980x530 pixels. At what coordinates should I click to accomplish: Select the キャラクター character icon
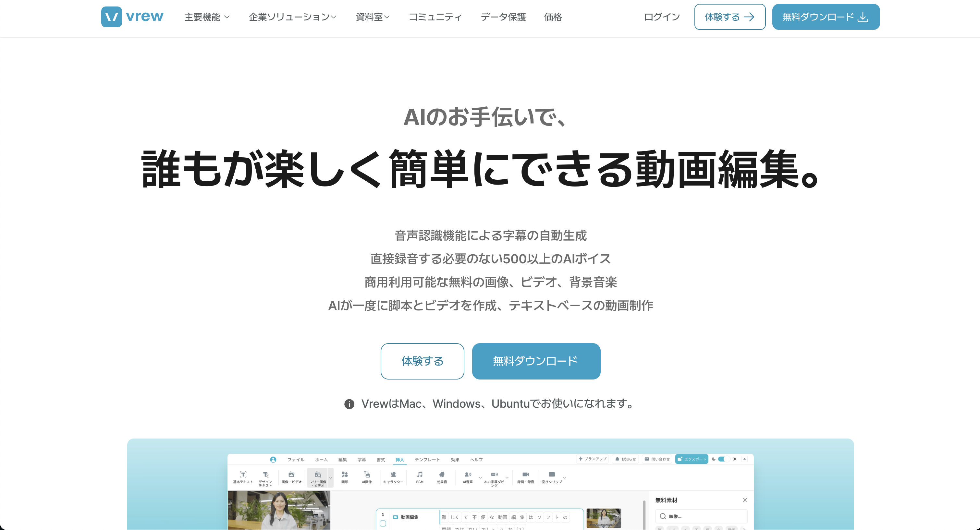pyautogui.click(x=393, y=475)
